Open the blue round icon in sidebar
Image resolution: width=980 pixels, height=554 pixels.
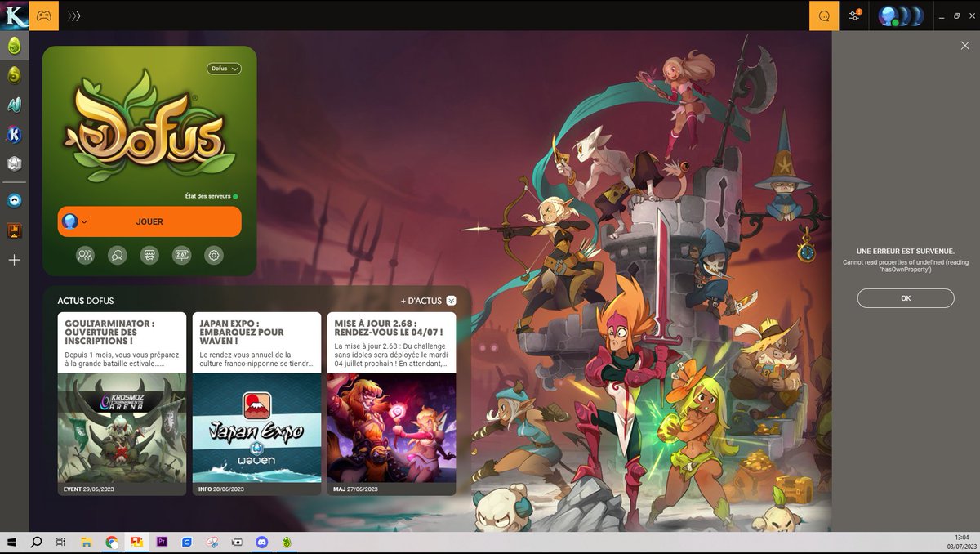click(x=14, y=200)
